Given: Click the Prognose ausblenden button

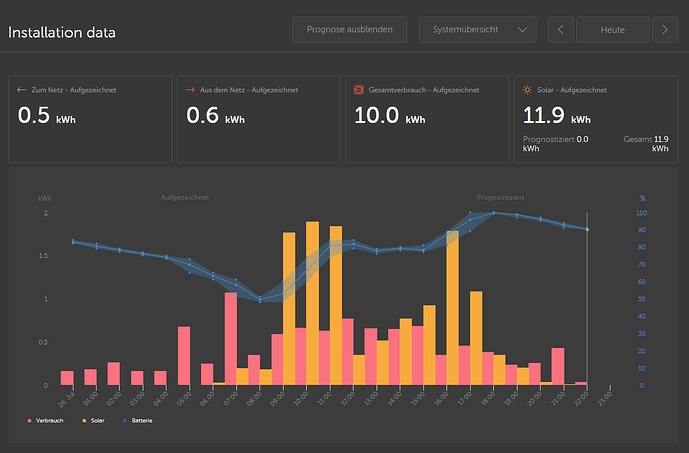Looking at the screenshot, I should click(x=350, y=30).
